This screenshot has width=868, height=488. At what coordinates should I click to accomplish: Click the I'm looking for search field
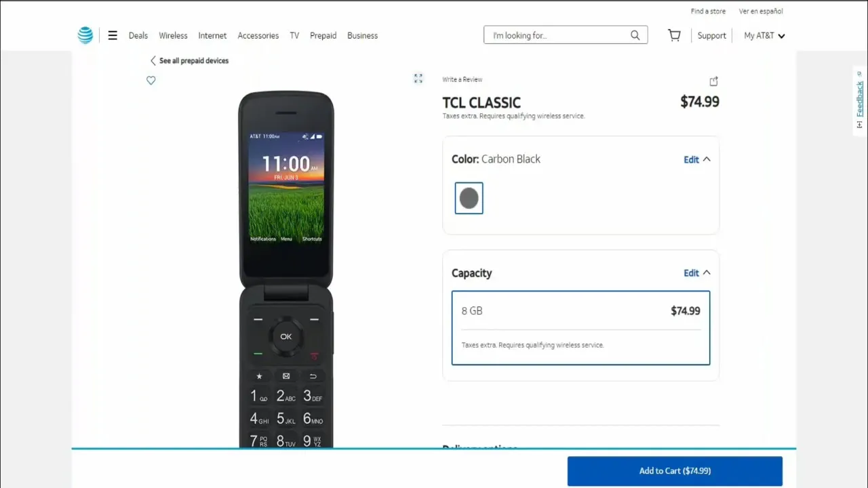(557, 35)
